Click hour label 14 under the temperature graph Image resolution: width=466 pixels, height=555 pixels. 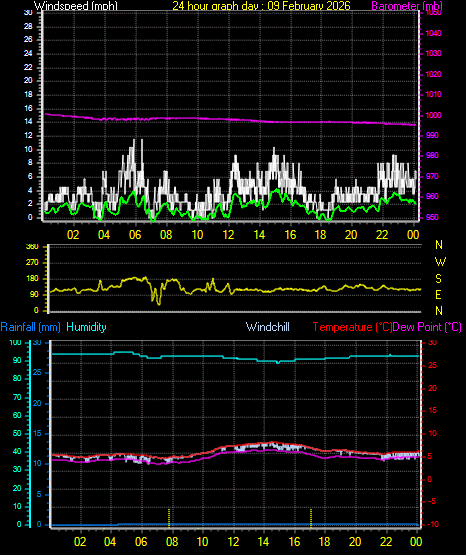pyautogui.click(x=263, y=542)
